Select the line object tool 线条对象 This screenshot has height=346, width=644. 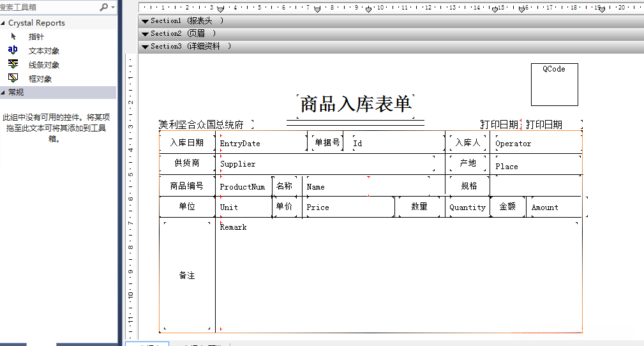tap(43, 65)
